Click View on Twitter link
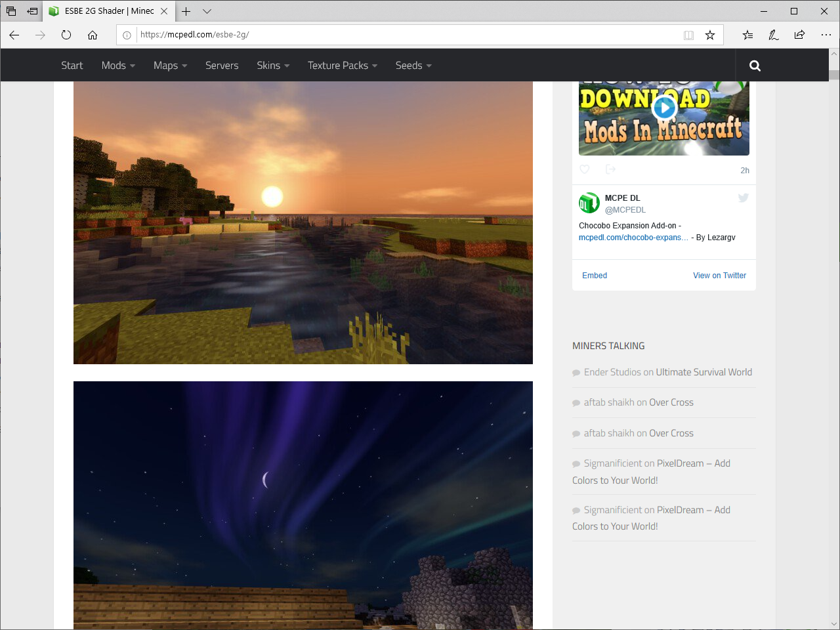Screen dimensions: 840x630 tap(719, 276)
